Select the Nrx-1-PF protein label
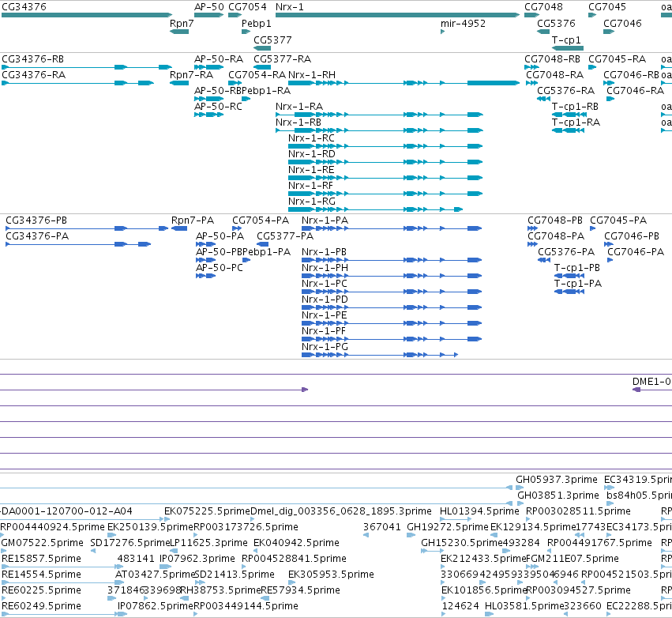 (x=324, y=330)
